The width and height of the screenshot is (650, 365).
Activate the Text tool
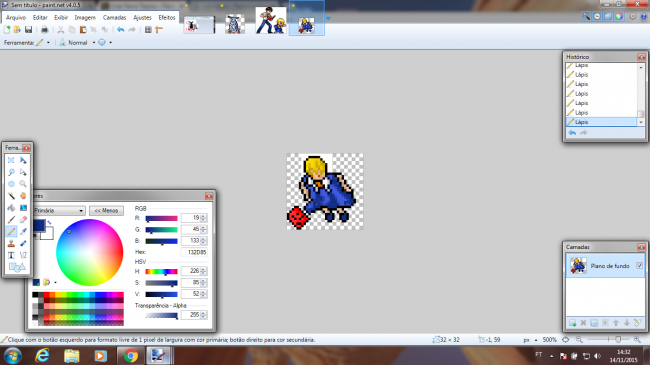(11, 256)
